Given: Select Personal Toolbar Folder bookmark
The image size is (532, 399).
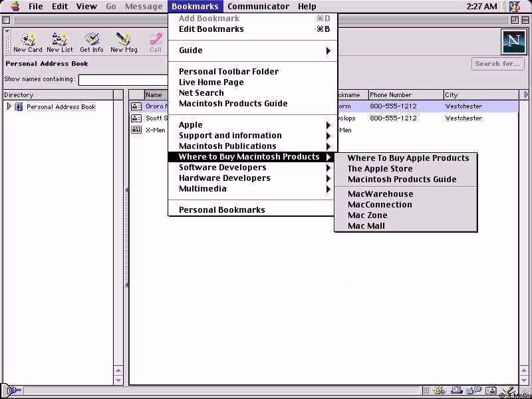Looking at the screenshot, I should tap(253, 72).
